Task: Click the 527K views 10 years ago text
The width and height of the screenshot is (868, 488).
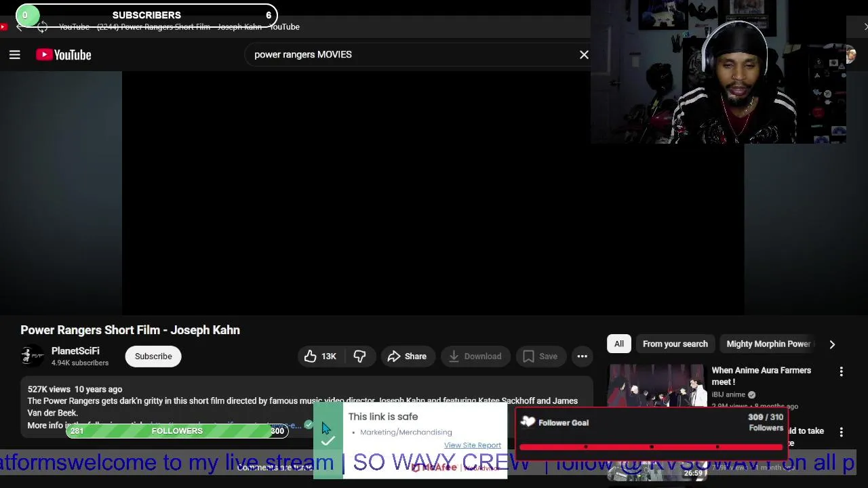Action: click(x=75, y=389)
